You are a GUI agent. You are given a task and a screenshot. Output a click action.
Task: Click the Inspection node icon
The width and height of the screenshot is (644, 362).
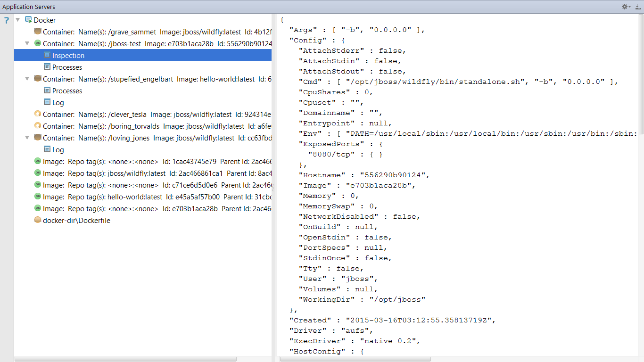47,55
